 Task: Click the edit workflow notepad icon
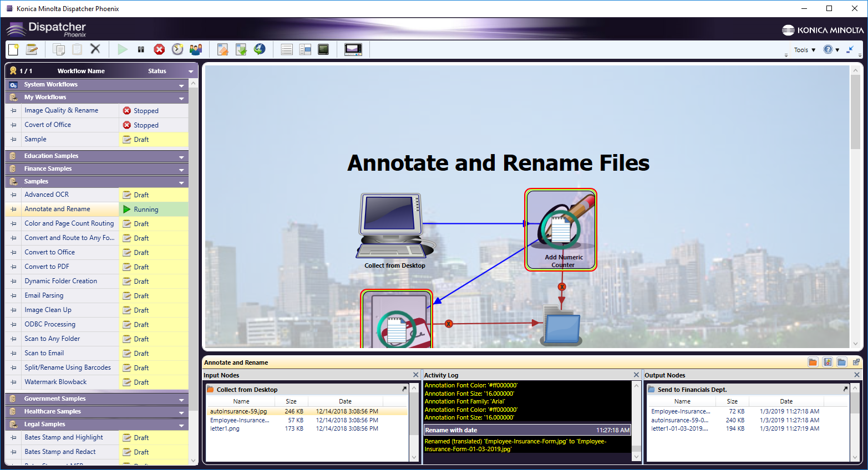[32, 49]
